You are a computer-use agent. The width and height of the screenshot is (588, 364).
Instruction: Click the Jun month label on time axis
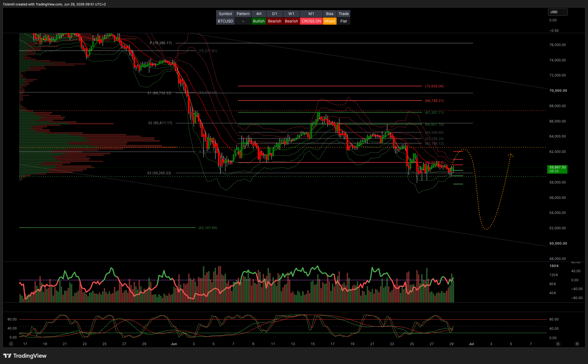(174, 344)
